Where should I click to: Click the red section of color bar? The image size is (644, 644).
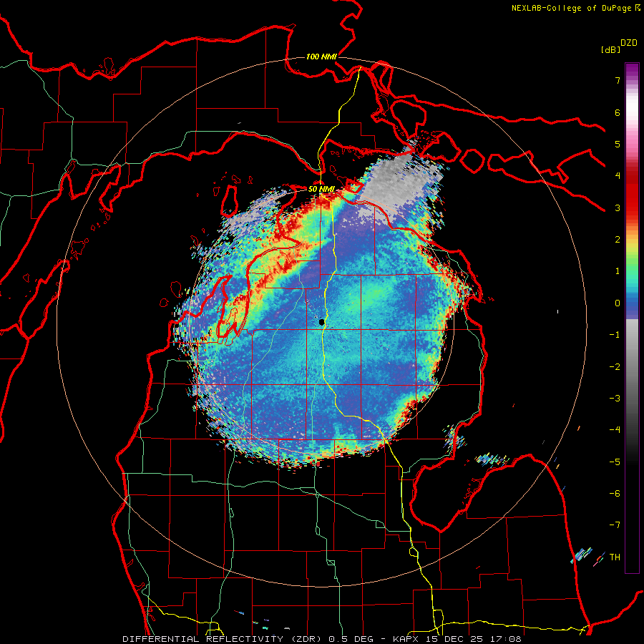pyautogui.click(x=632, y=193)
